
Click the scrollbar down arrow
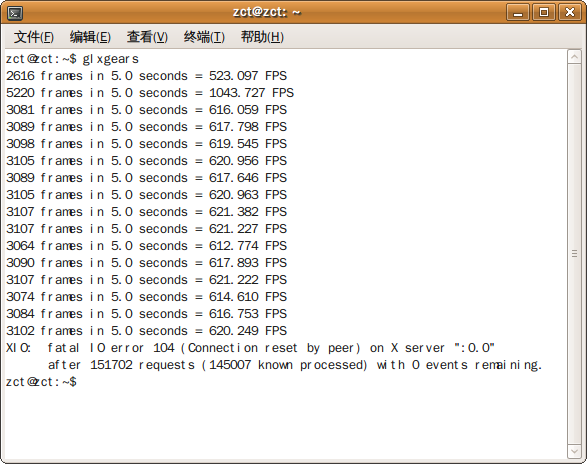point(574,451)
